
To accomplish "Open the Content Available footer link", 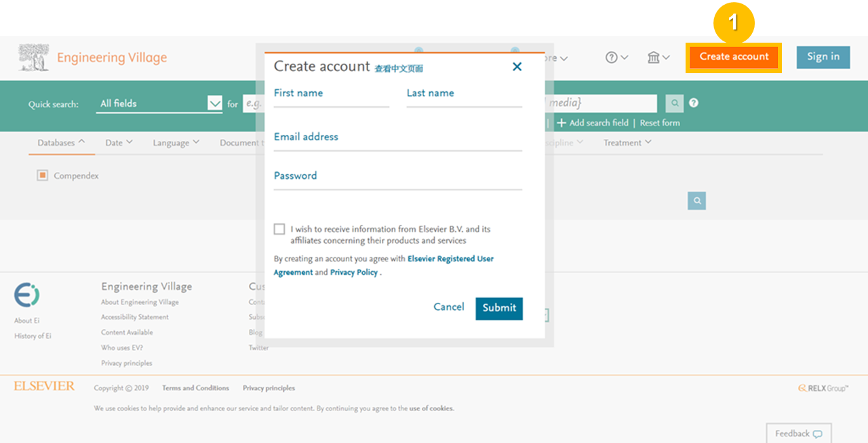I will click(x=127, y=333).
